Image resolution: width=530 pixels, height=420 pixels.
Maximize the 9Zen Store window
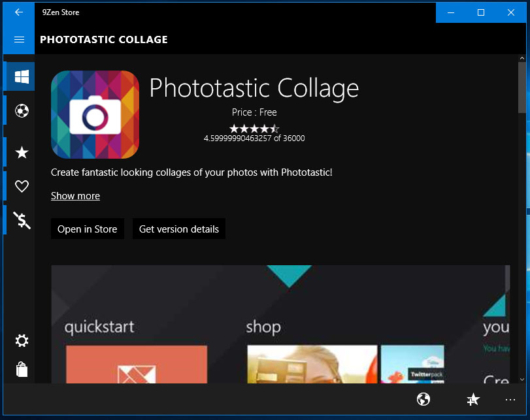(x=481, y=12)
